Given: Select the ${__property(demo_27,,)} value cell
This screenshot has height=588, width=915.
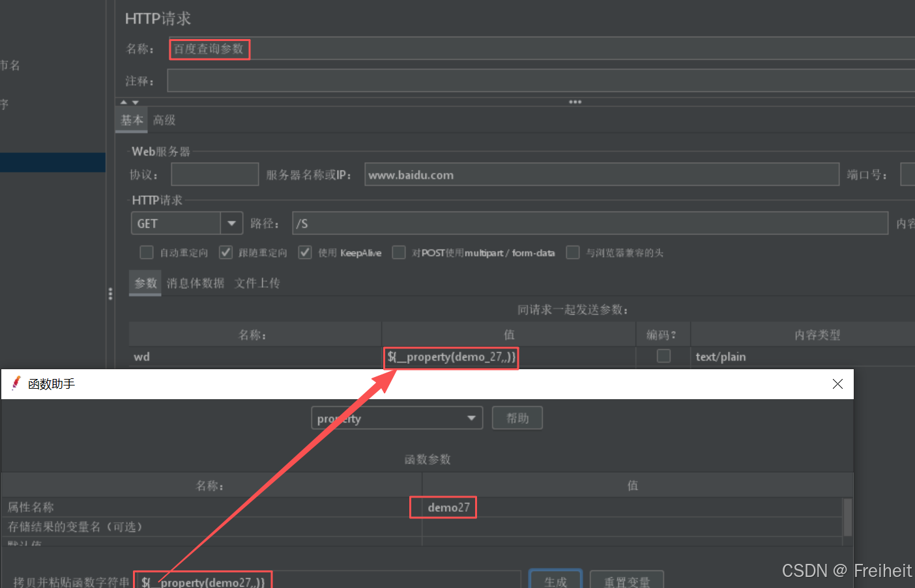Looking at the screenshot, I should (x=509, y=357).
